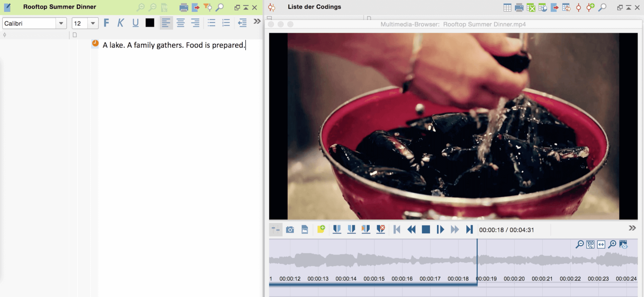Click the timestamp clock icon beside transcript
644x297 pixels.
(x=95, y=43)
